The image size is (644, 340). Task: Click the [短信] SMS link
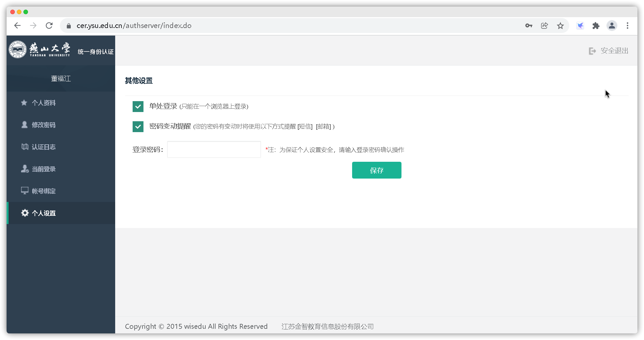(304, 127)
